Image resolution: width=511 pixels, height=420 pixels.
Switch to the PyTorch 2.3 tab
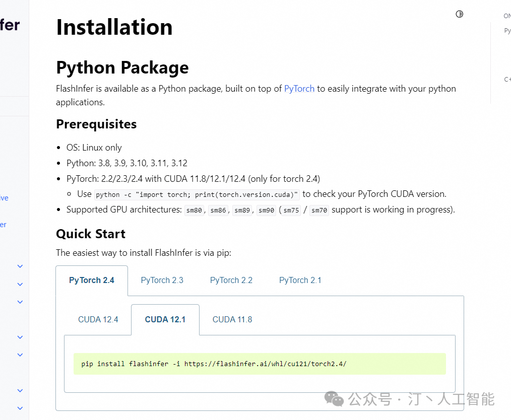pos(162,281)
